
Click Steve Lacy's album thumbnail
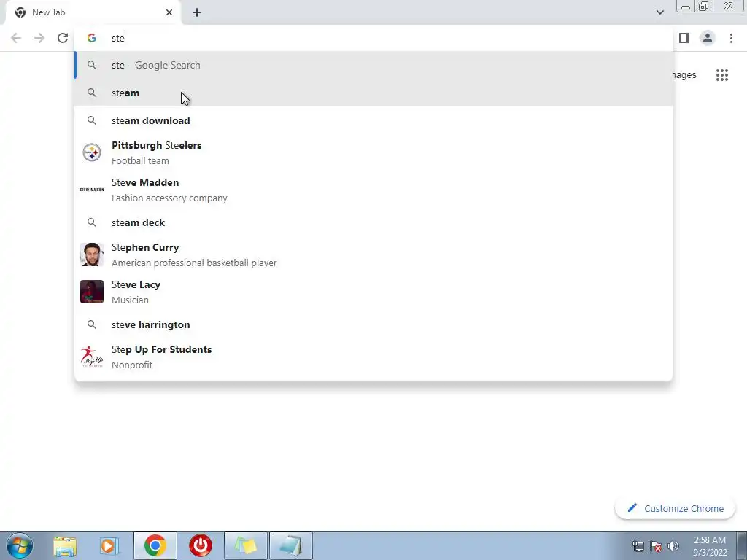click(x=91, y=292)
